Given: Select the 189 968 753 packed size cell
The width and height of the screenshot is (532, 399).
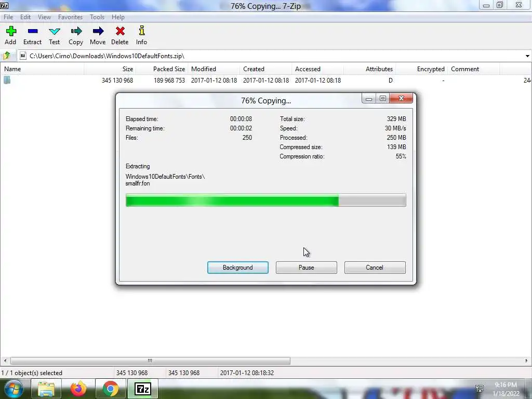Looking at the screenshot, I should [x=169, y=81].
